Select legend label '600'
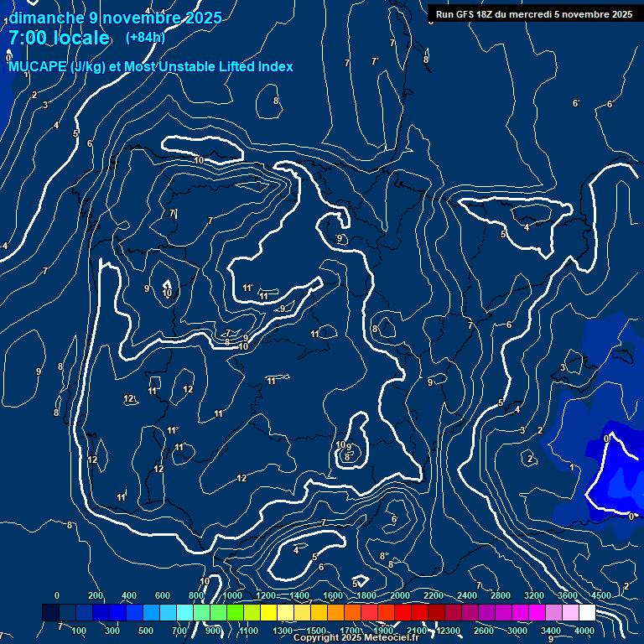 [162, 595]
